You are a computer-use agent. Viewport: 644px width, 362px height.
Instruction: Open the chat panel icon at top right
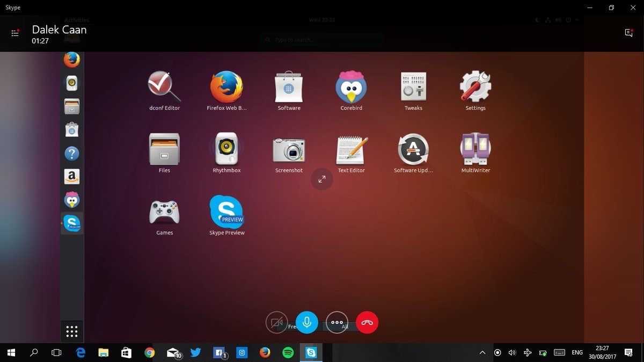628,33
